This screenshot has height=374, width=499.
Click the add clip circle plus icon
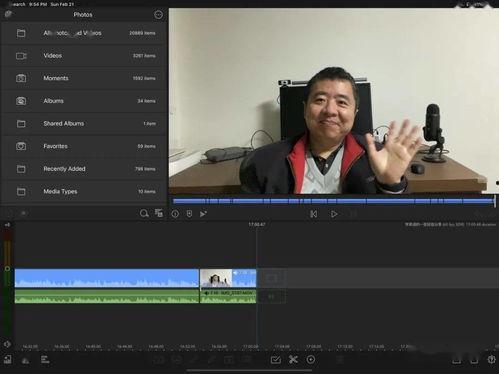tap(311, 359)
